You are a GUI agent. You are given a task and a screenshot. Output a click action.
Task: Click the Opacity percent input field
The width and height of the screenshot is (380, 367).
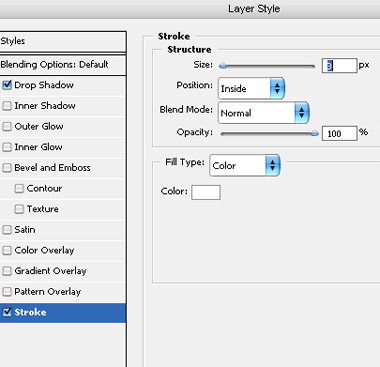pos(339,133)
